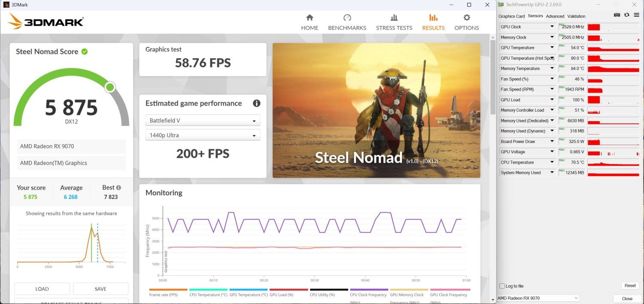Click the green validated checkmark by Steel Nomad Score
The image size is (644, 304).
[85, 52]
